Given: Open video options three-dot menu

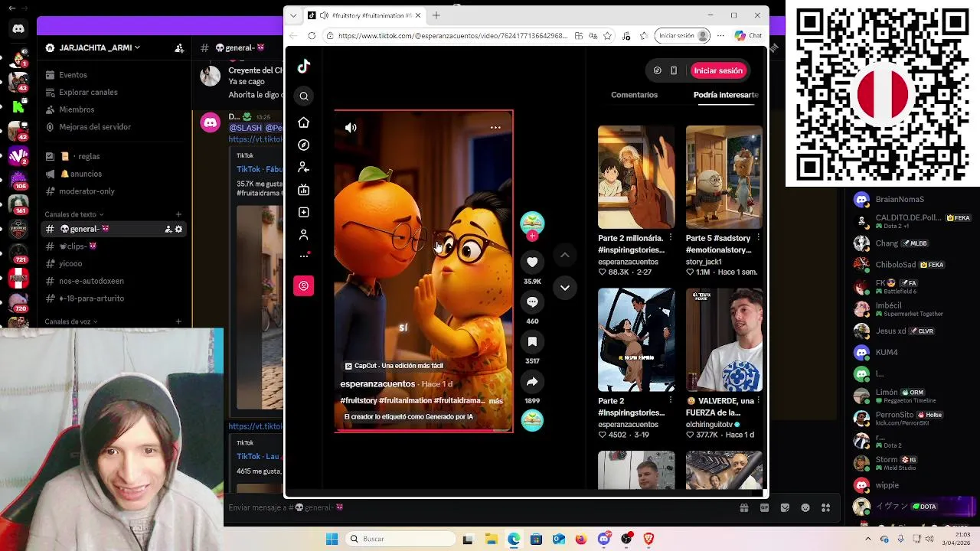Looking at the screenshot, I should [495, 128].
